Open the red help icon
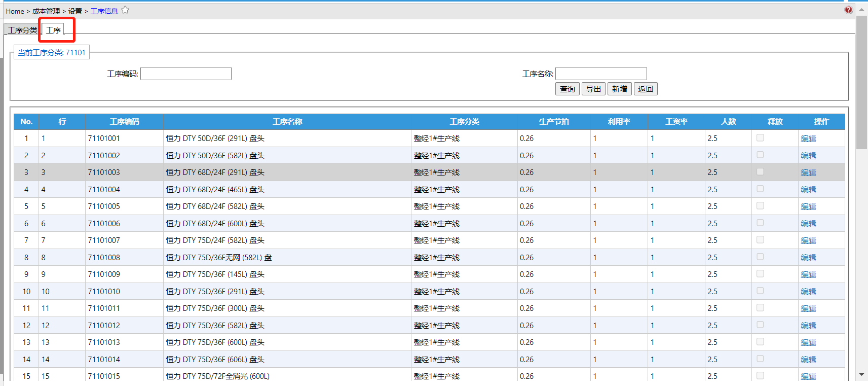The width and height of the screenshot is (868, 386). tap(848, 10)
